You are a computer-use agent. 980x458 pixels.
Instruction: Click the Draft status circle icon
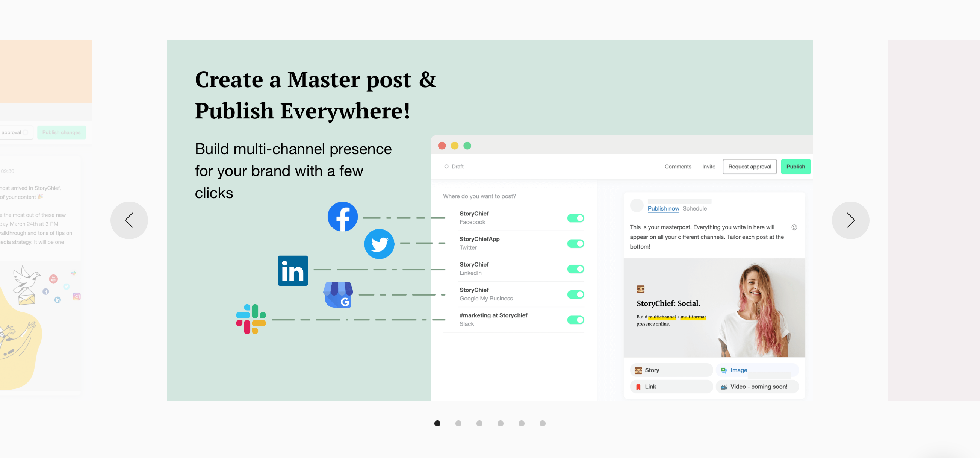click(446, 167)
